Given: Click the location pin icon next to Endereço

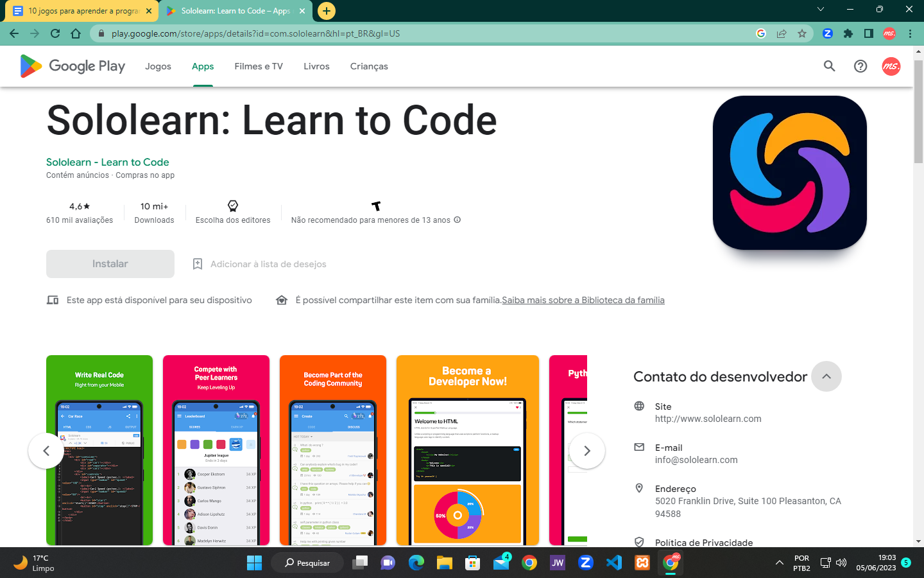Looking at the screenshot, I should (639, 488).
